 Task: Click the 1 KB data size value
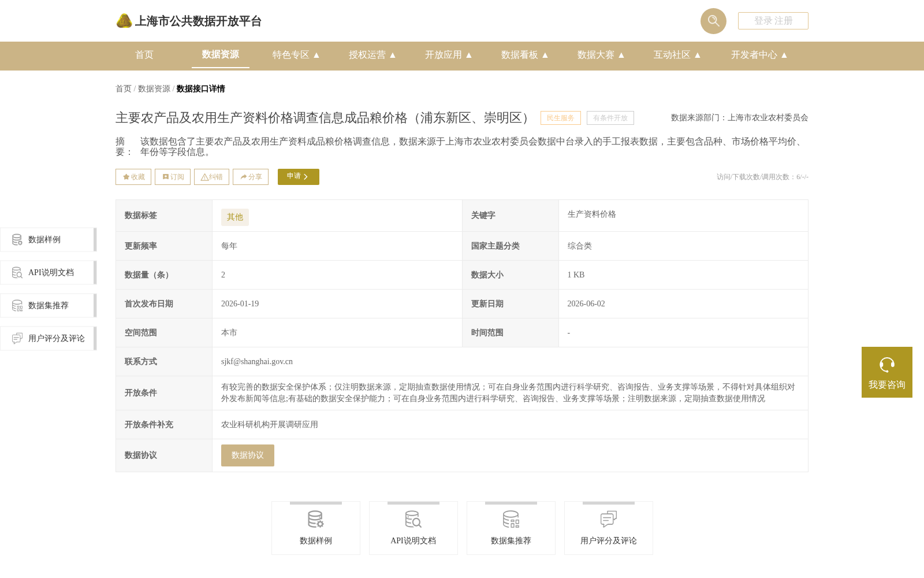tap(576, 275)
